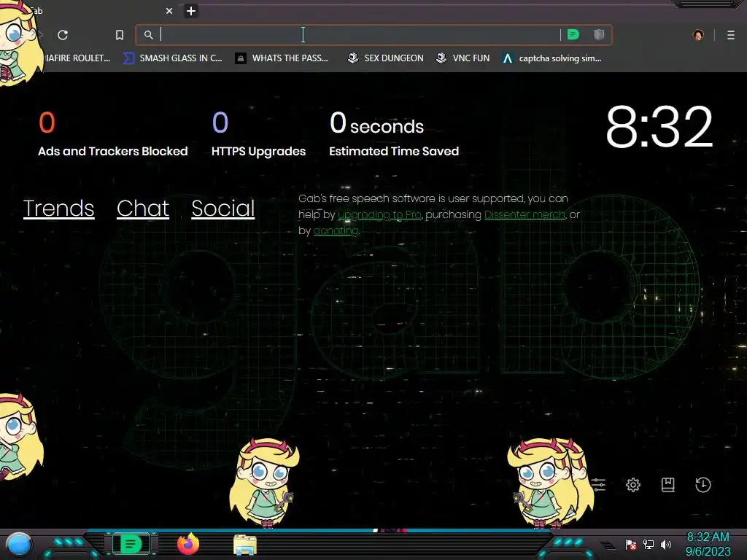Select the Dissenter browser taskbar button
Viewport: 747px width, 560px height.
(131, 544)
